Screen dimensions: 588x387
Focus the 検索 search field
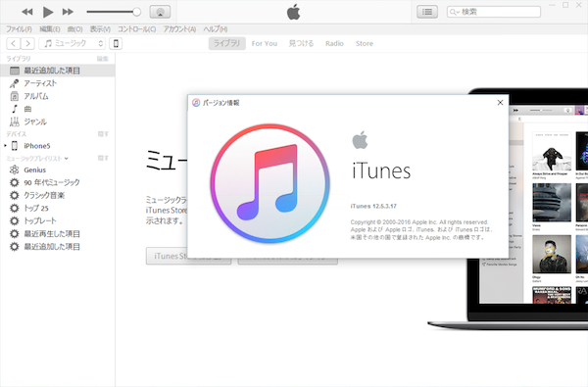(x=494, y=12)
